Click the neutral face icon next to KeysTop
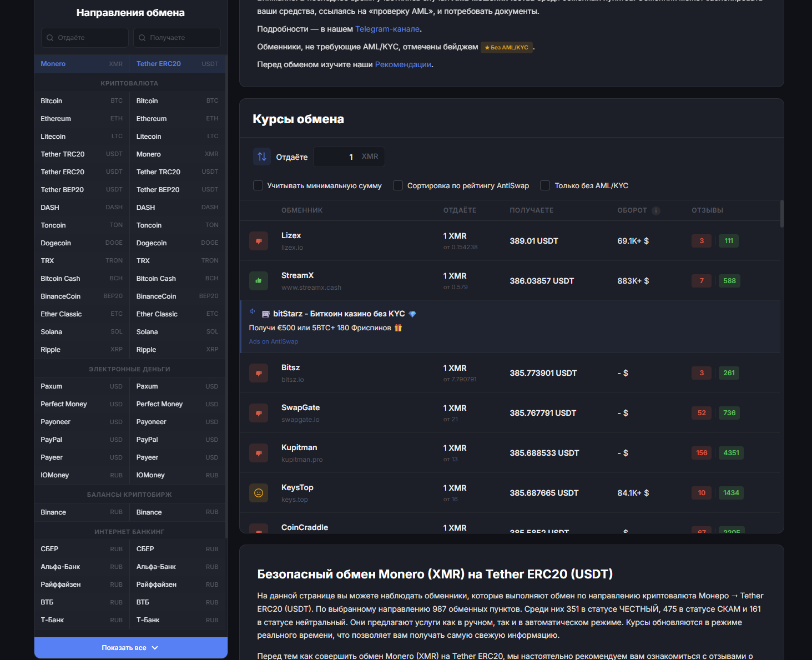This screenshot has height=660, width=812. point(259,493)
